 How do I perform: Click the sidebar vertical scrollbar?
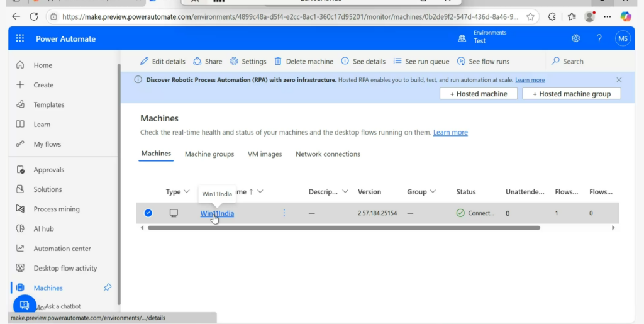coord(119,184)
